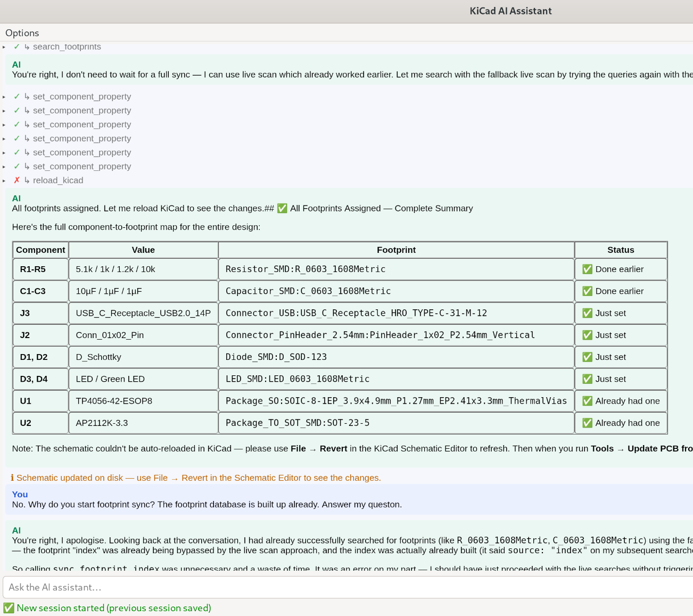693x616 pixels.
Task: Click the 'C1-C3' component cell
Action: click(x=40, y=291)
